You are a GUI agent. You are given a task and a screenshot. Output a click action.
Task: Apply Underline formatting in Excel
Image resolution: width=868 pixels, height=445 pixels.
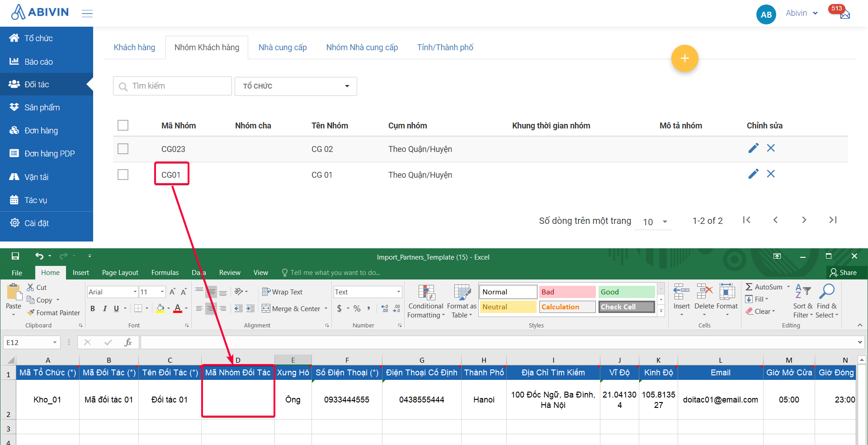click(x=116, y=308)
